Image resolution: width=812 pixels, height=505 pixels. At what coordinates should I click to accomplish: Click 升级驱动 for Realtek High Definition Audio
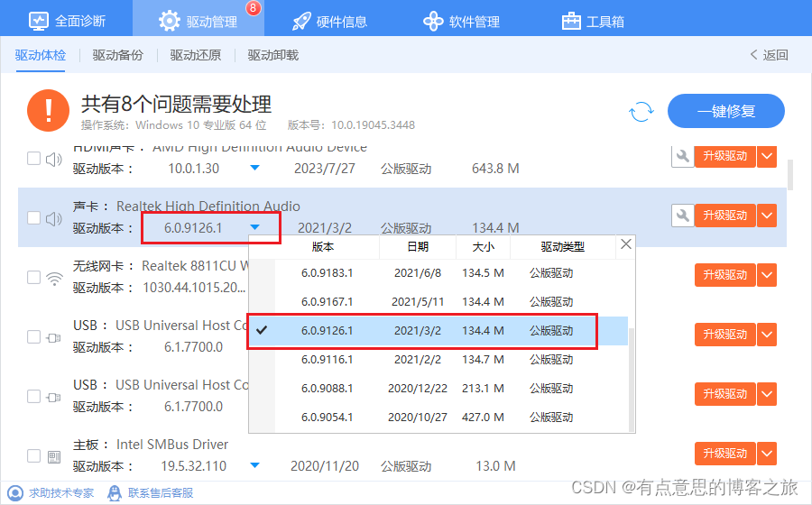725,216
